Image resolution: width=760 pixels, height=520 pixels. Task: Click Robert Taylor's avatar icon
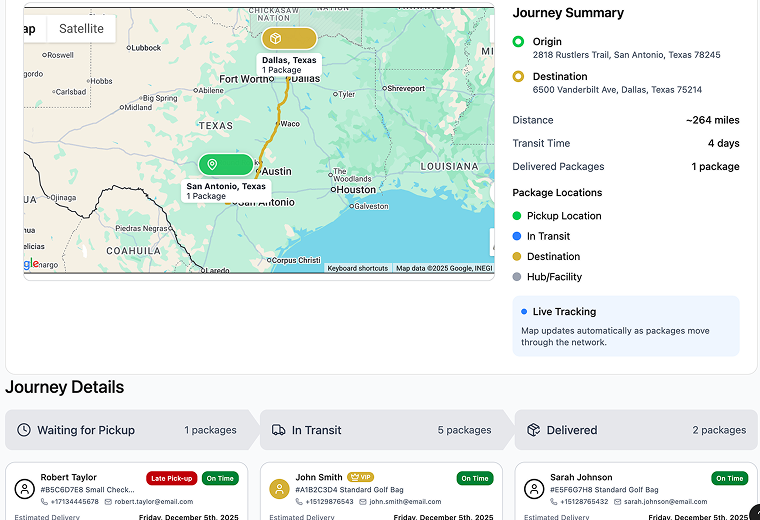(25, 488)
